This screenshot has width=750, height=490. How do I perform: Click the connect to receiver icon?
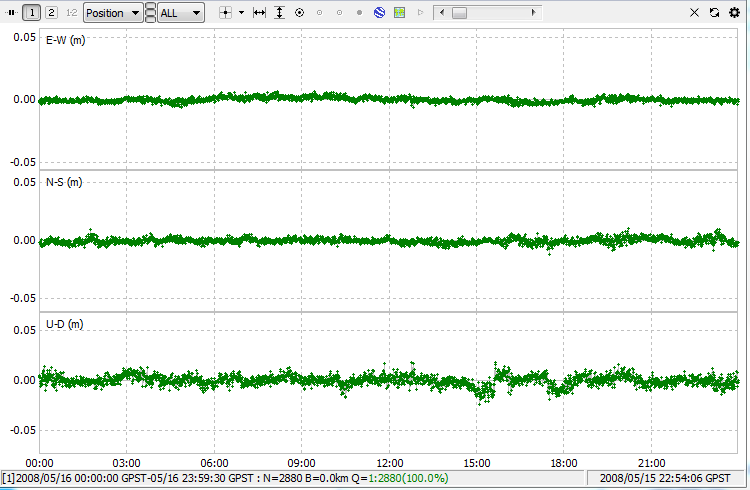point(12,13)
